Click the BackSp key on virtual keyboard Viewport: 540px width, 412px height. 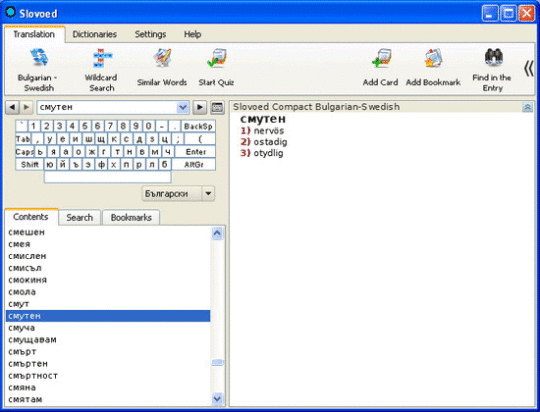[198, 126]
